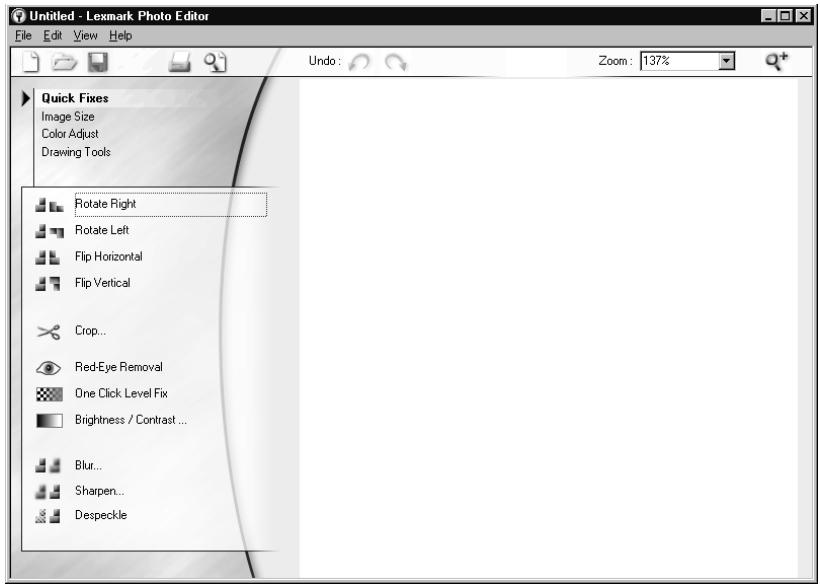The height and width of the screenshot is (584, 820).
Task: Click the Sharpen... label
Action: [99, 491]
